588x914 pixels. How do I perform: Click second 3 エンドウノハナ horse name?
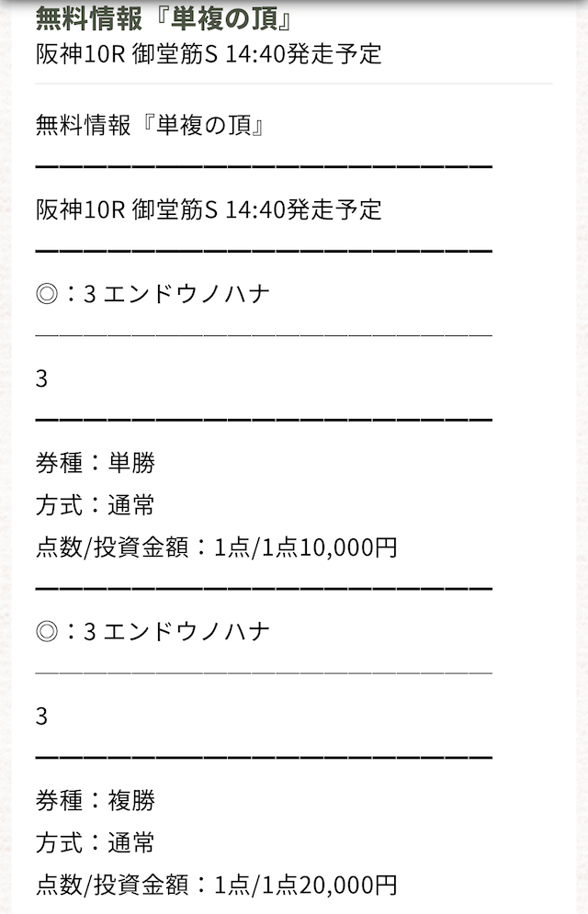[176, 632]
